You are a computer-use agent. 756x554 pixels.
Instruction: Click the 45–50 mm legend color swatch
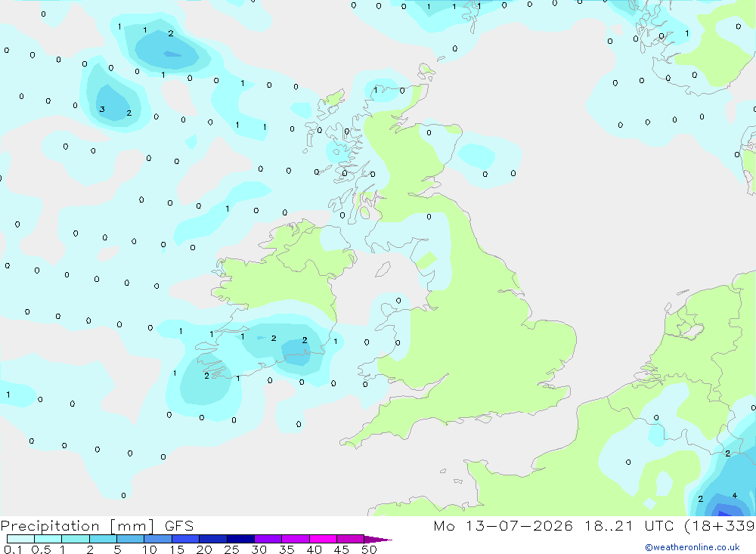tap(351, 539)
